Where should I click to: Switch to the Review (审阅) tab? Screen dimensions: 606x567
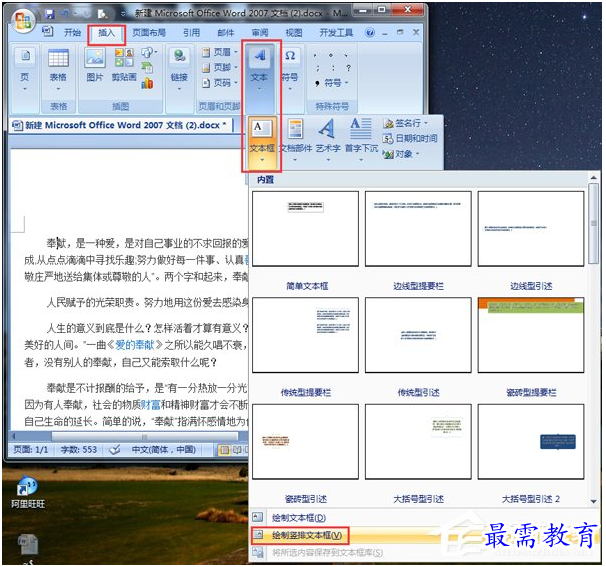click(x=260, y=32)
